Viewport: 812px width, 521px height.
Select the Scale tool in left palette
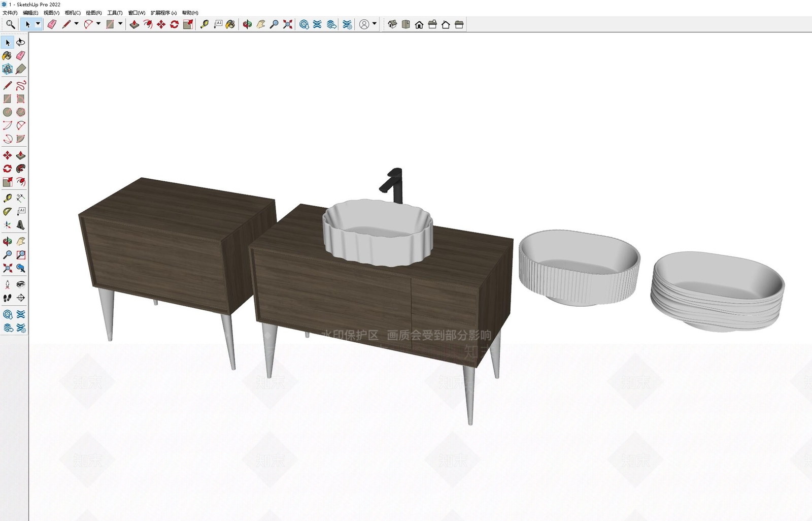coord(7,182)
